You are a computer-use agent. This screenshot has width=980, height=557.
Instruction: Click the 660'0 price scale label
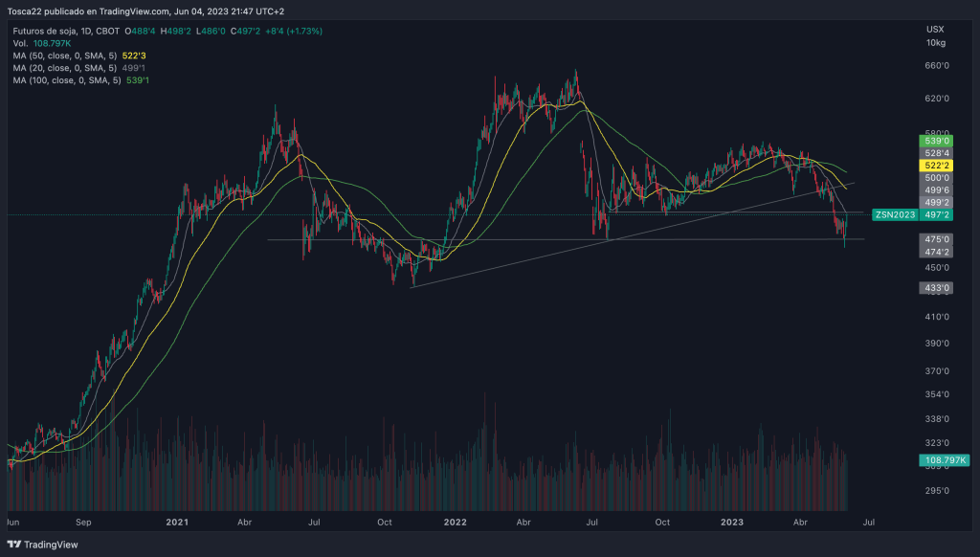[936, 66]
